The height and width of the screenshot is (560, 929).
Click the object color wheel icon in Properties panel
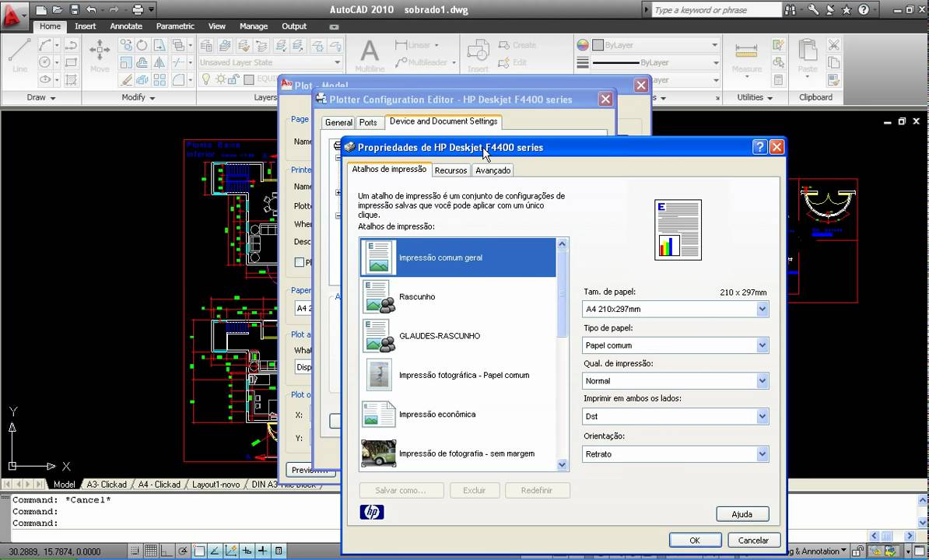click(x=583, y=45)
